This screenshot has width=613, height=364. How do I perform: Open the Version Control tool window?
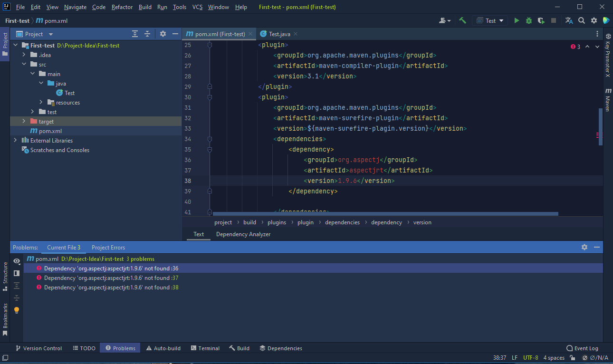(38, 348)
